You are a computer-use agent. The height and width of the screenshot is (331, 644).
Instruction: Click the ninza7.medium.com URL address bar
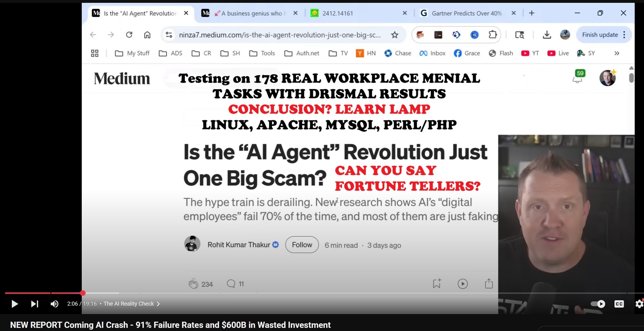pyautogui.click(x=280, y=35)
